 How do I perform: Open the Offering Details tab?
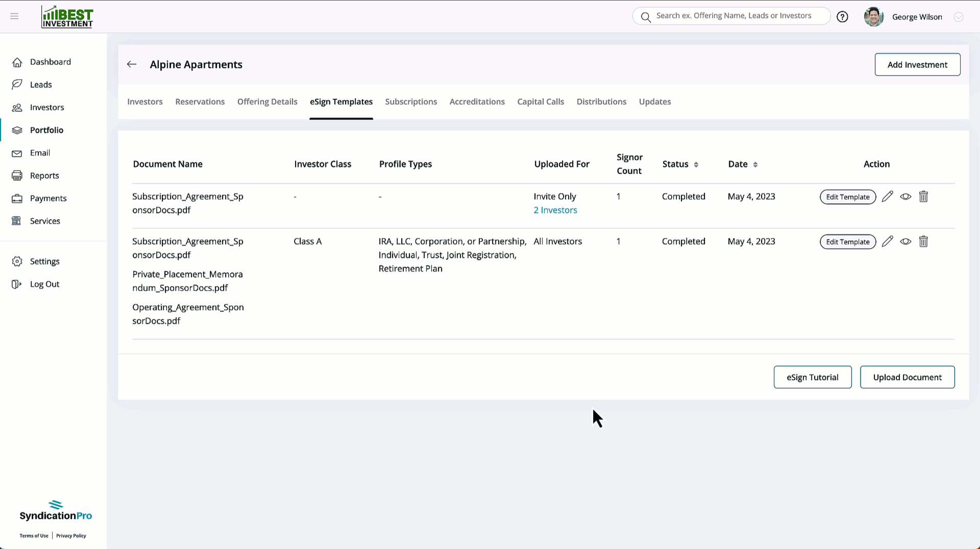pyautogui.click(x=267, y=102)
